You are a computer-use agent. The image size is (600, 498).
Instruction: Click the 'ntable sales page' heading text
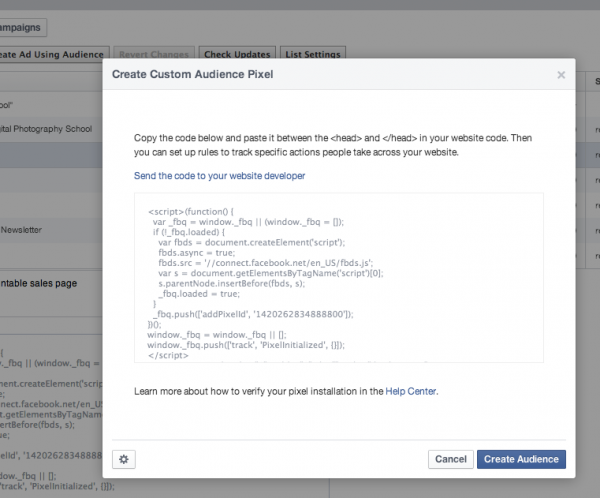39,283
